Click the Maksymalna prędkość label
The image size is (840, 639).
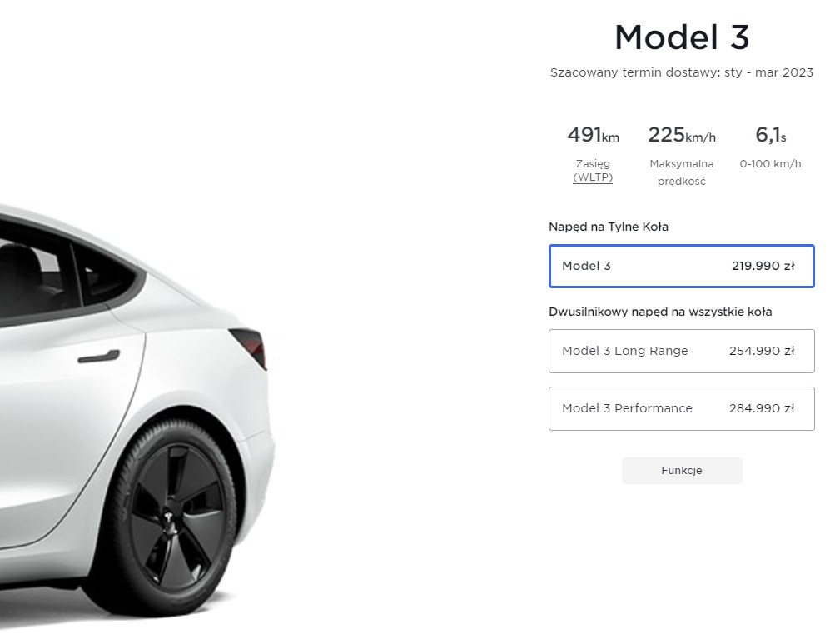coord(681,172)
